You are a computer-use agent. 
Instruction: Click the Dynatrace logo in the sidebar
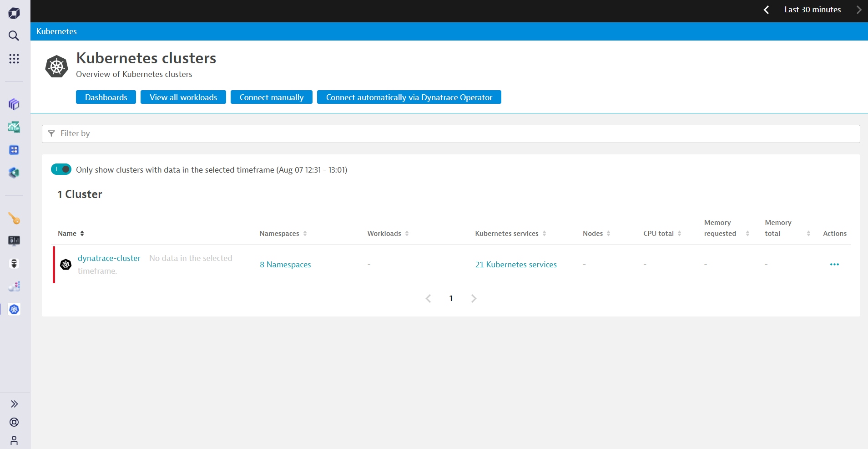tap(14, 13)
